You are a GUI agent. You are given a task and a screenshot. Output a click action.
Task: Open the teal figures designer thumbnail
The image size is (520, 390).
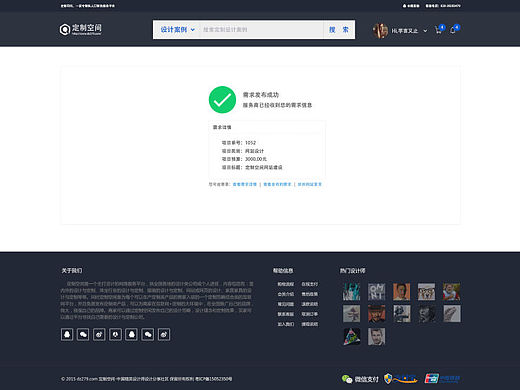click(352, 292)
